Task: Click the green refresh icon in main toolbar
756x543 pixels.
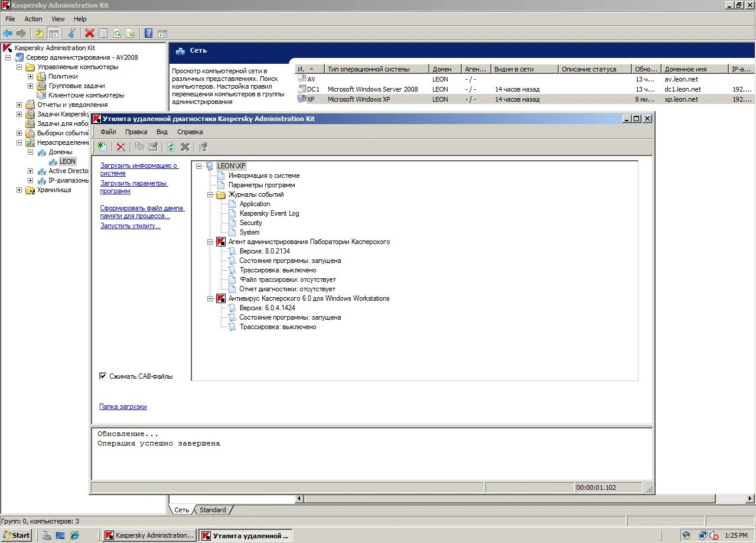Action: tap(117, 33)
